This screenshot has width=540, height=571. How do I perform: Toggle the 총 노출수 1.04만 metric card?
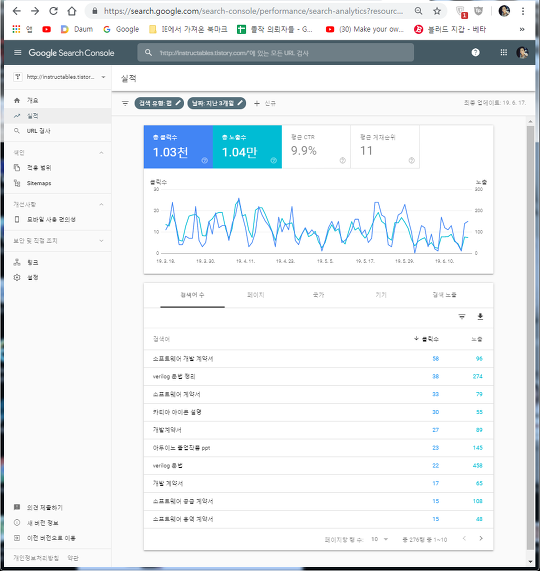tap(247, 147)
